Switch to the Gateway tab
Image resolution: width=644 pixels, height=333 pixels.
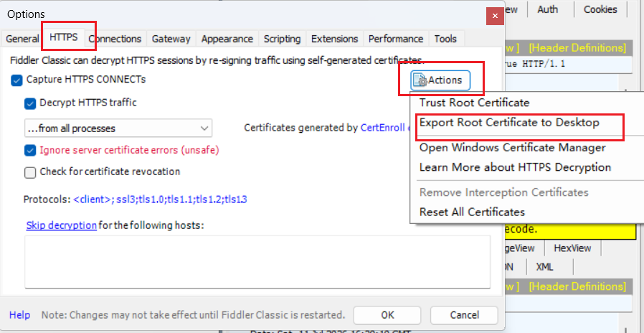[171, 39]
